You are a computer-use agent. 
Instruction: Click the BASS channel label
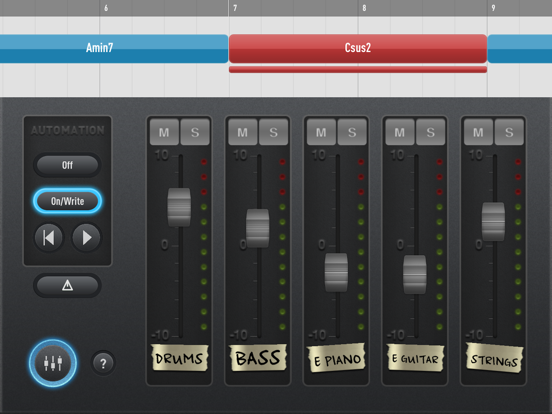pos(258,358)
